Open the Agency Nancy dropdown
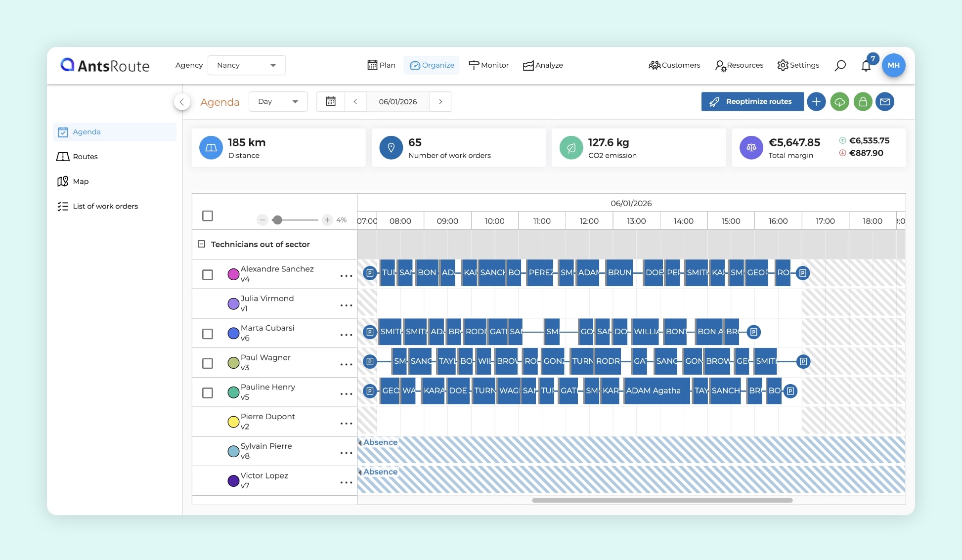Image resolution: width=962 pixels, height=560 pixels. 246,65
